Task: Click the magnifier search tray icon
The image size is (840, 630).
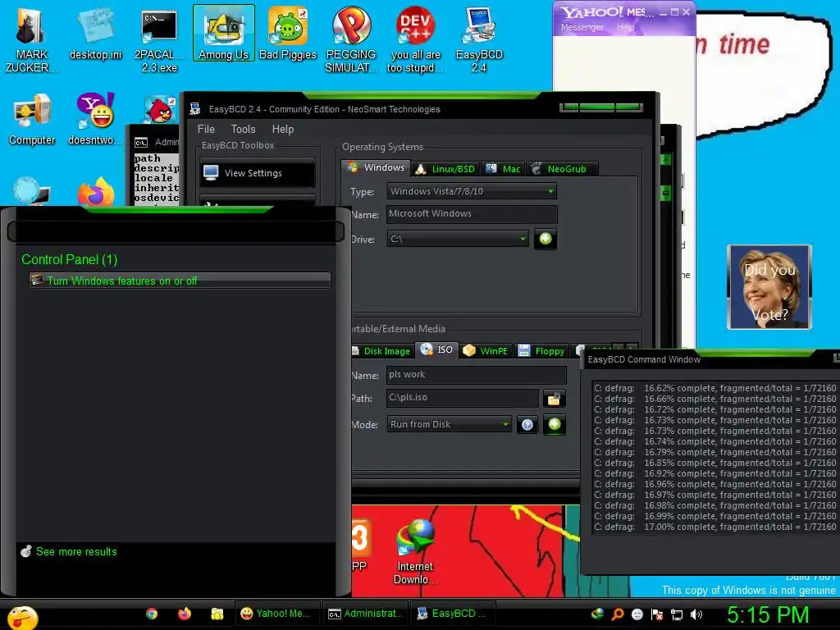Action: 617,614
